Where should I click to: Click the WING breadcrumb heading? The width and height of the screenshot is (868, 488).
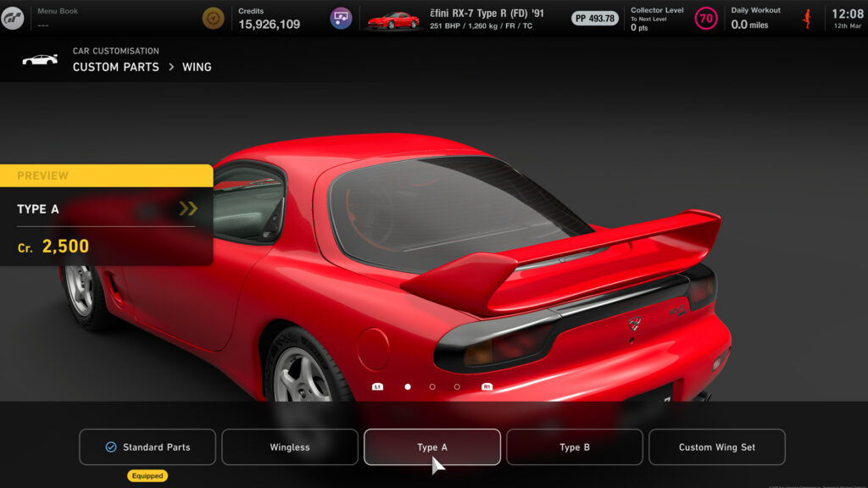pos(198,67)
